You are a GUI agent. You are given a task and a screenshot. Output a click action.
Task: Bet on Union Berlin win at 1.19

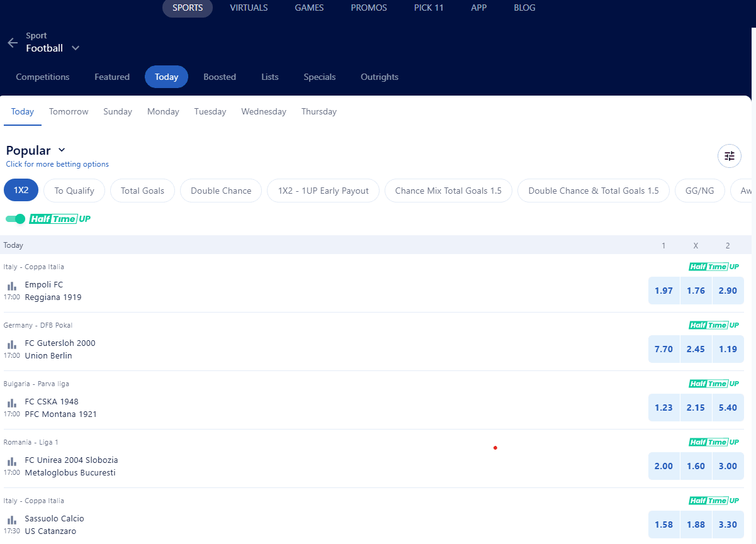[x=728, y=349]
